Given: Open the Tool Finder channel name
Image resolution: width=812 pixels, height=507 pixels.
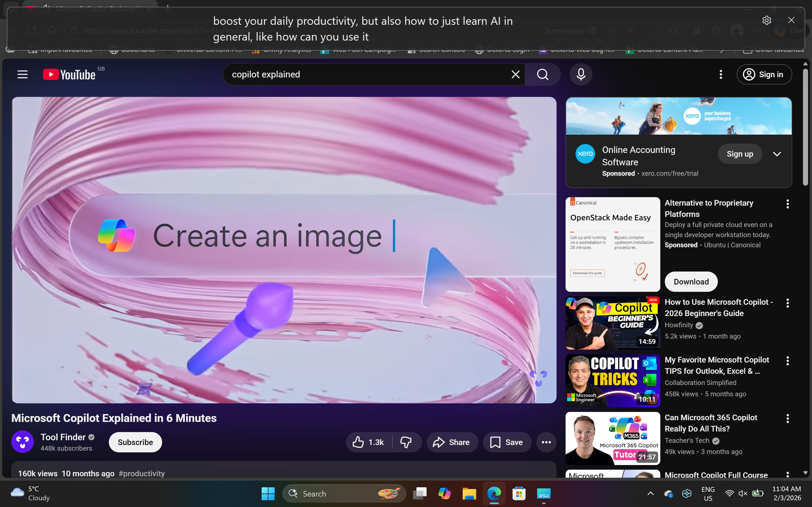Looking at the screenshot, I should (x=63, y=437).
